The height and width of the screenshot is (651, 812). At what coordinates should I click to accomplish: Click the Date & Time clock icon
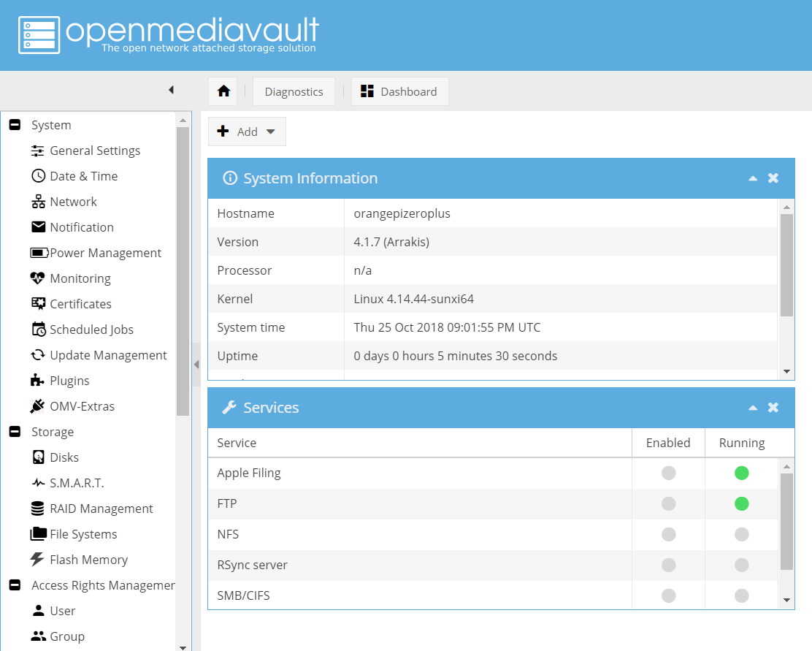[x=38, y=176]
